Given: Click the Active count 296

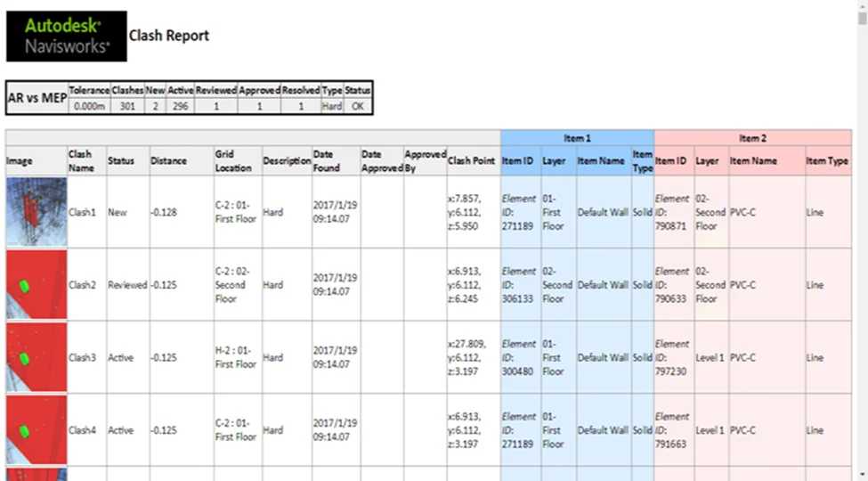Looking at the screenshot, I should tap(181, 106).
